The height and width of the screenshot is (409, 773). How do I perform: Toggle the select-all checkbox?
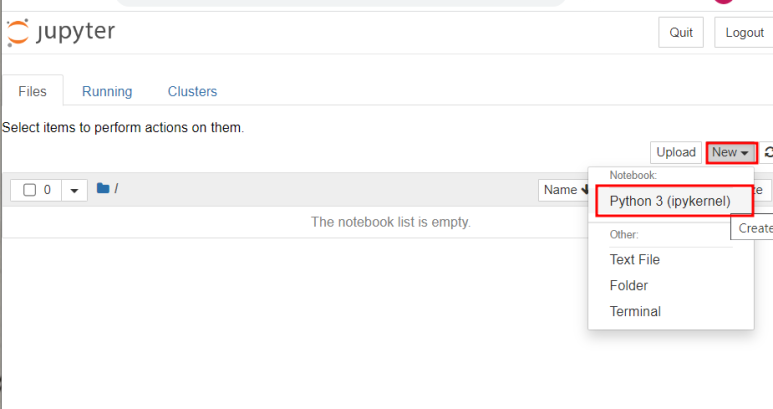(30, 190)
